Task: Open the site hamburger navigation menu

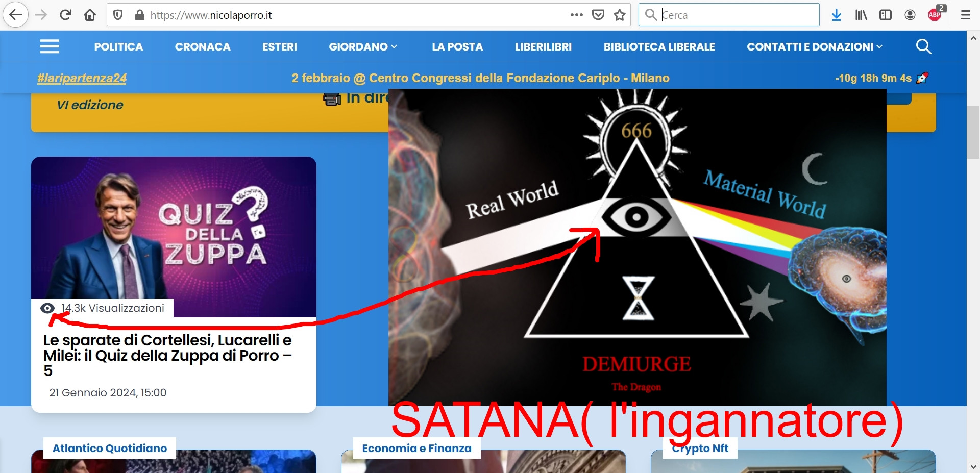Action: 50,46
